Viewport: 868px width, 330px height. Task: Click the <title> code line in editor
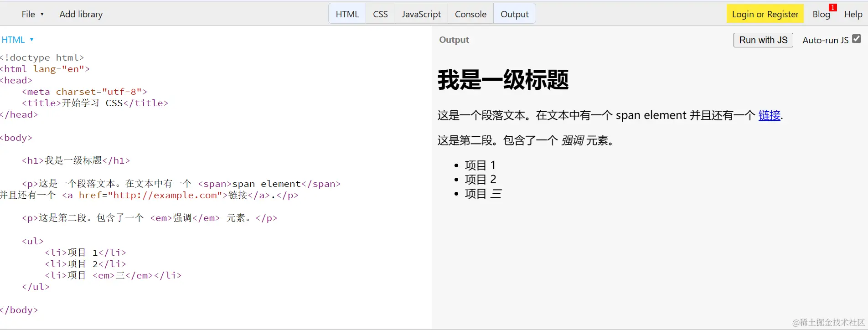click(95, 103)
